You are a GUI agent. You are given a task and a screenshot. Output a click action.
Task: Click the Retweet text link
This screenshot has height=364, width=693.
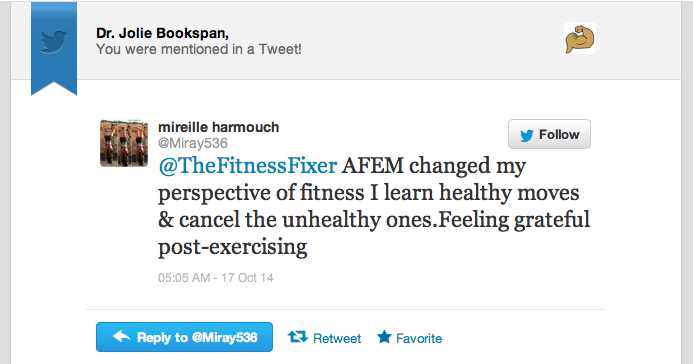tap(337, 338)
